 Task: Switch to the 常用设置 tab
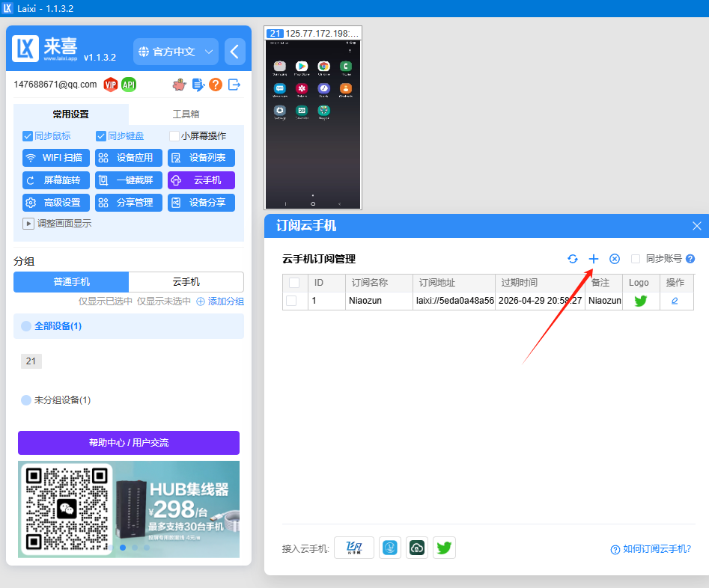pos(71,114)
